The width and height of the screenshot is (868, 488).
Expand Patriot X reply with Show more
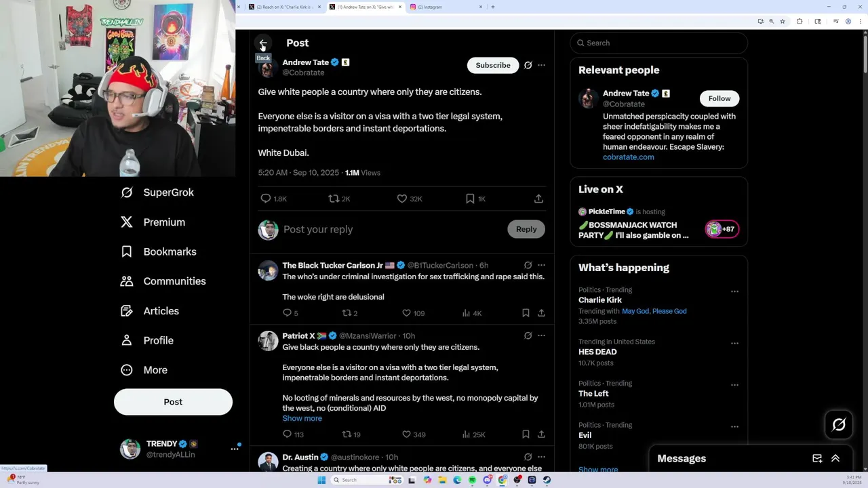click(302, 418)
